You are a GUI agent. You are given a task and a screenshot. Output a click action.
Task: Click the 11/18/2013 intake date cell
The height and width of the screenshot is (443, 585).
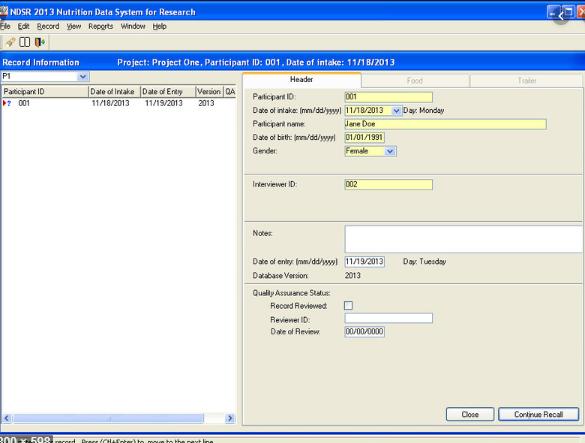[110, 103]
